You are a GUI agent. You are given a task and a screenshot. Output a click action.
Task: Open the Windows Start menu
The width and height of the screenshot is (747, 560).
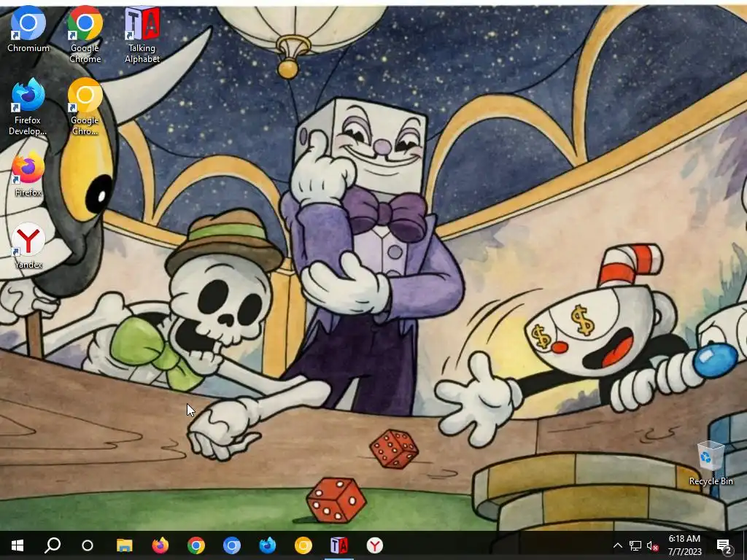tap(18, 545)
